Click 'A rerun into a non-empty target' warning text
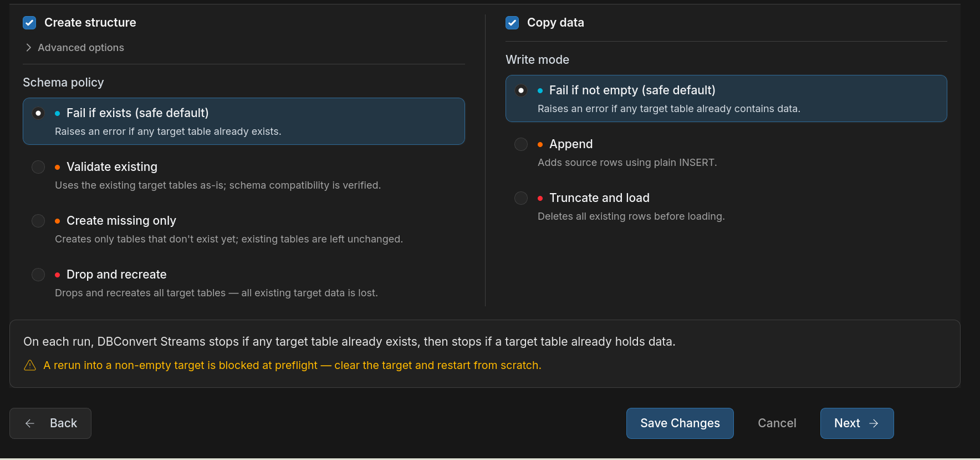980x460 pixels. (292, 365)
